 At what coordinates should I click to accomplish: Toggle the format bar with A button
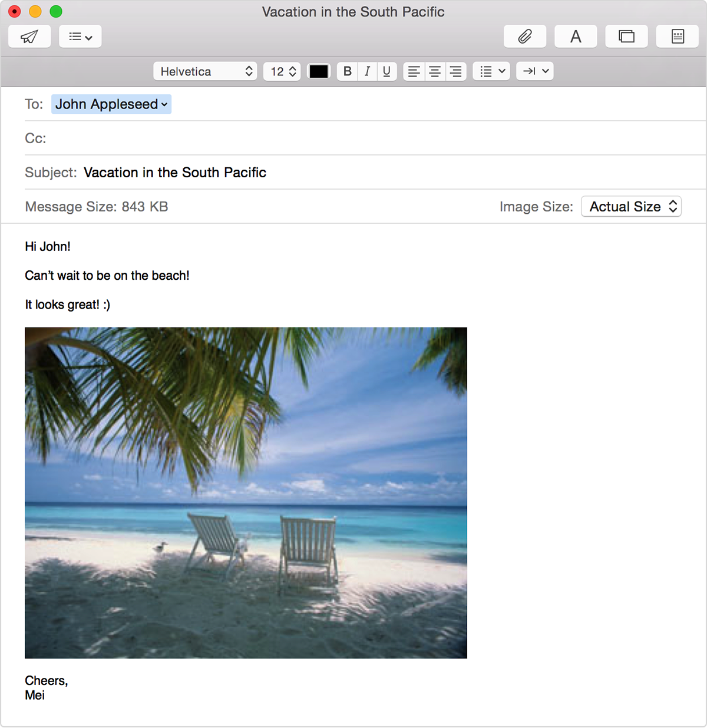pyautogui.click(x=576, y=37)
